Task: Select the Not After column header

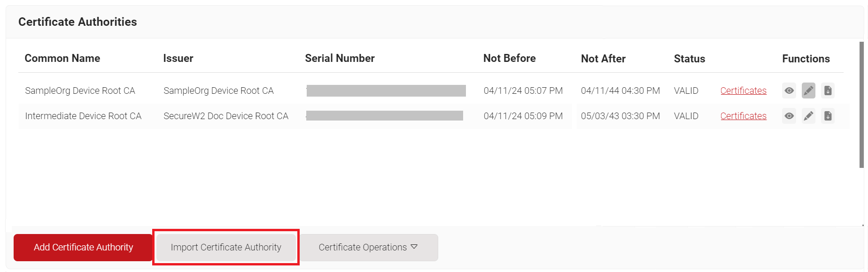Action: click(603, 59)
